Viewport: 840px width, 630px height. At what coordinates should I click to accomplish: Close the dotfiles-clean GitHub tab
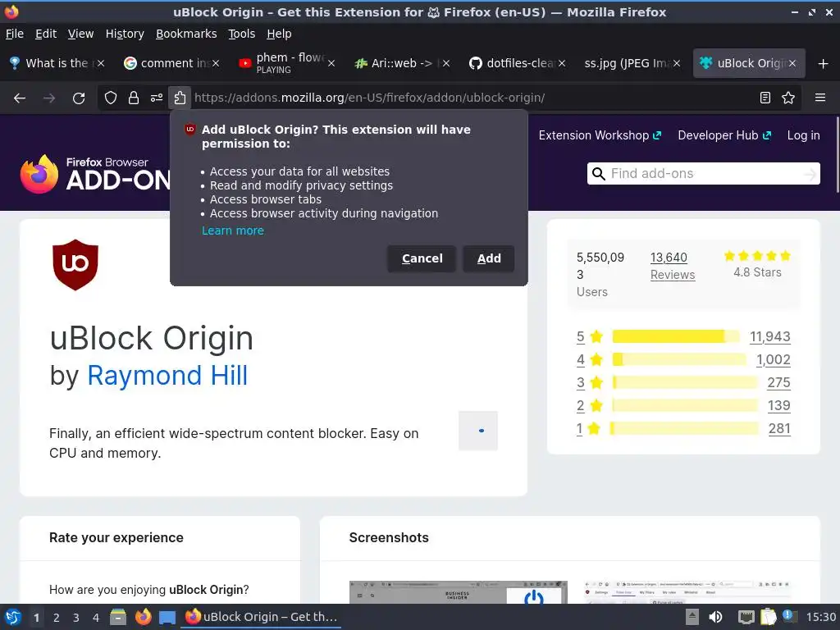tap(561, 63)
